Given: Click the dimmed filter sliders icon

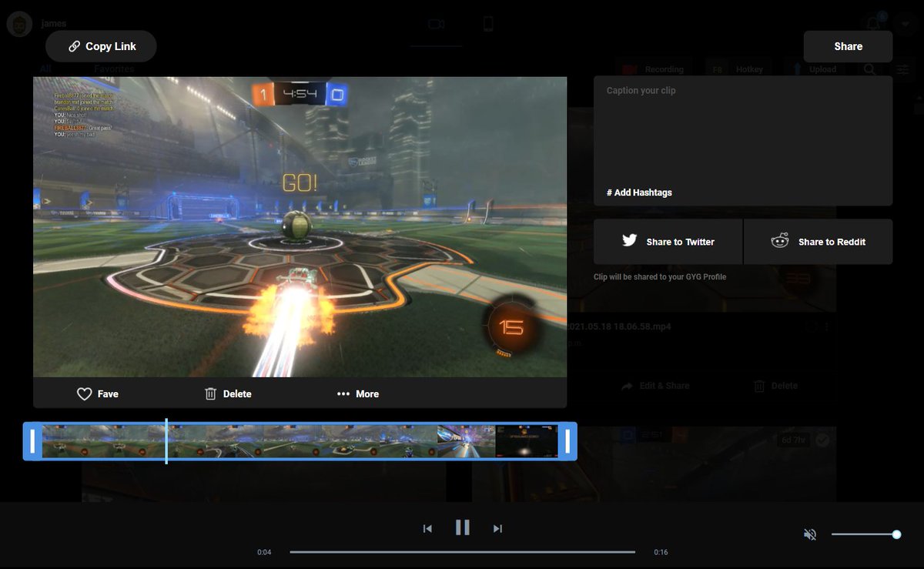Looking at the screenshot, I should 902,69.
